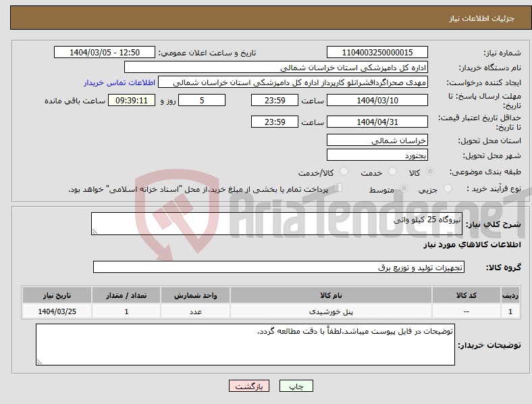Click the جزئیات اطلاعات نیاز page header
Image resolution: width=532 pixels, height=404 pixels.
click(x=482, y=19)
